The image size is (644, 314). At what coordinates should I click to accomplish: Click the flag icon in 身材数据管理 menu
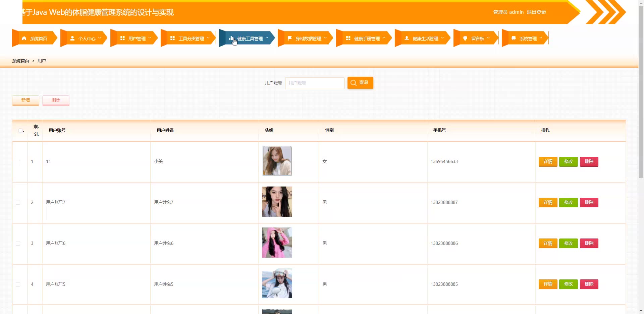tap(289, 38)
